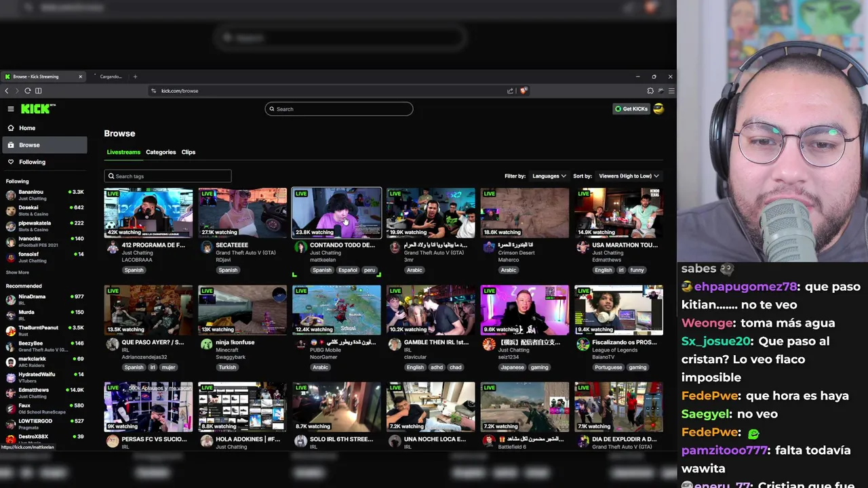Click LACOBRAAA channel avatar icon

113,247
